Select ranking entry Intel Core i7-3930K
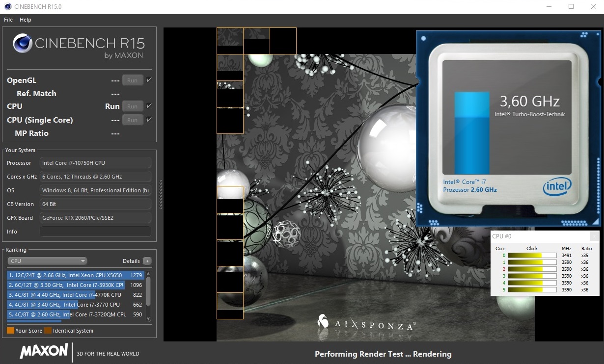Image resolution: width=604 pixels, height=364 pixels. 75,285
